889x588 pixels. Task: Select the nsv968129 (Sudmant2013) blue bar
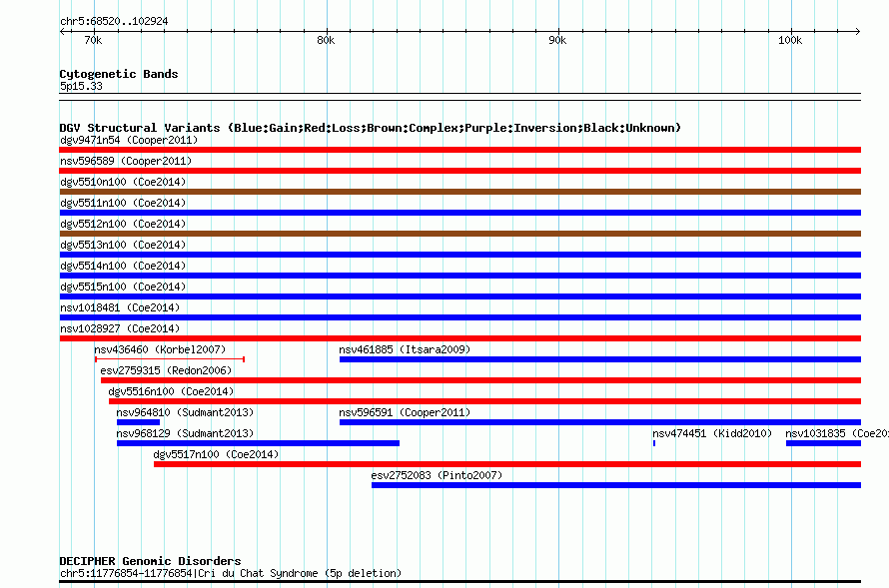[258, 443]
